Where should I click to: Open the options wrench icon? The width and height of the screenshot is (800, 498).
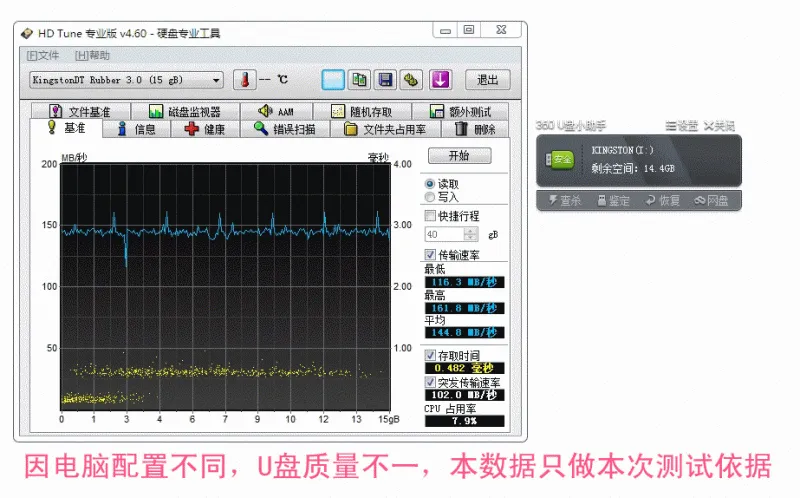point(411,80)
